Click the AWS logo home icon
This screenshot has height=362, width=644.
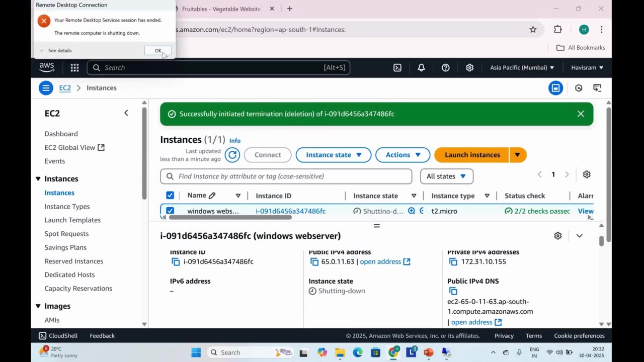coord(47,67)
